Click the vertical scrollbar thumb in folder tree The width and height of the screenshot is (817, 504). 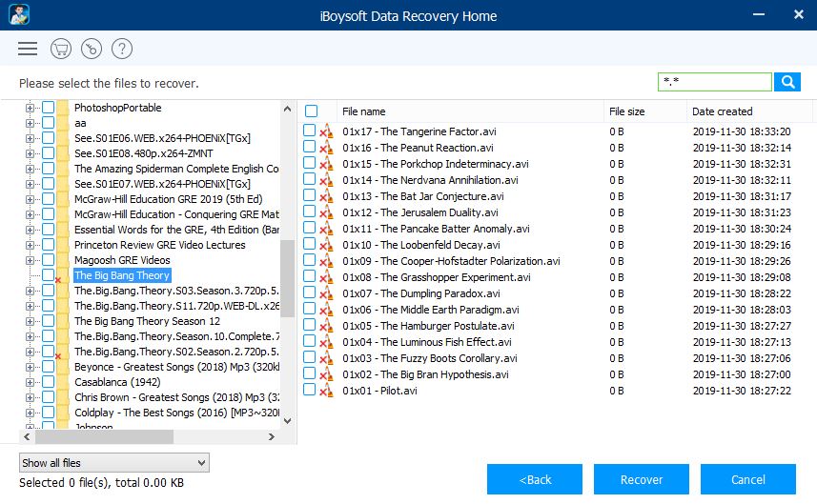pyautogui.click(x=287, y=278)
